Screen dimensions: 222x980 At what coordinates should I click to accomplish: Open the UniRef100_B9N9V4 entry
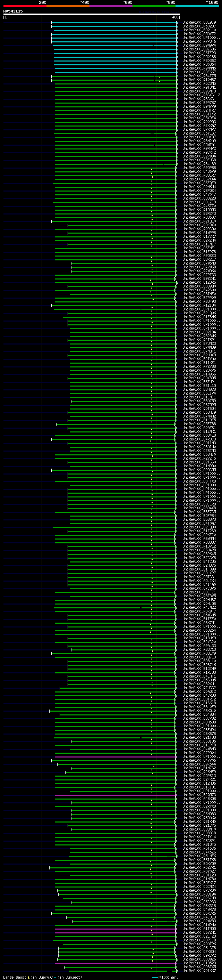point(199,45)
